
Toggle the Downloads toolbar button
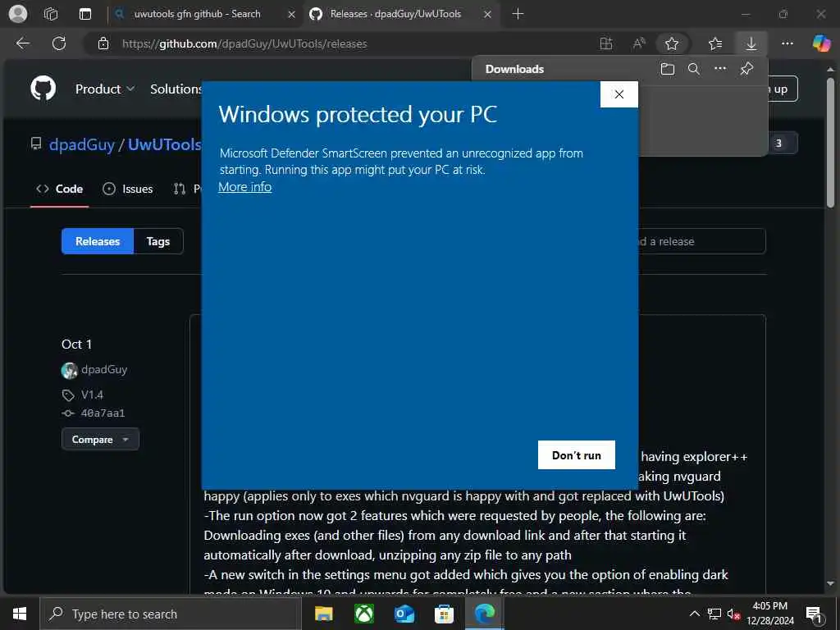tap(751, 43)
